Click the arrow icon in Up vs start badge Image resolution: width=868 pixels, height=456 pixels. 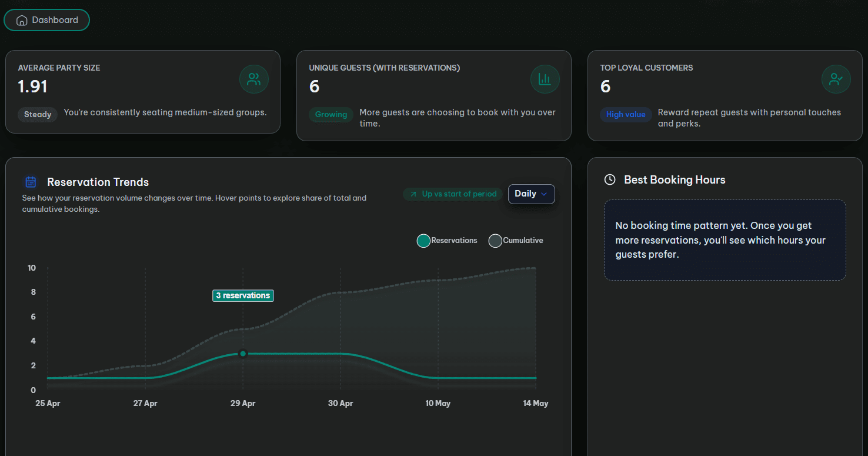[x=413, y=194]
